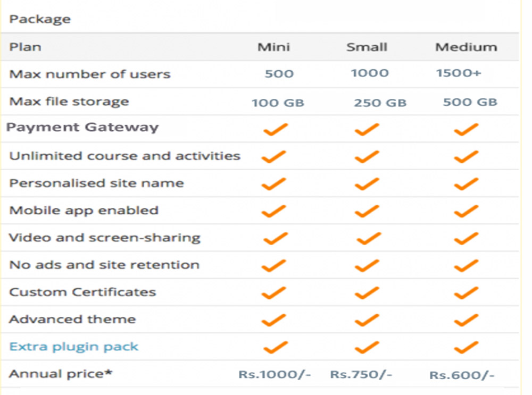532x395 pixels.
Task: Select the Small plan column header
Action: pos(367,47)
